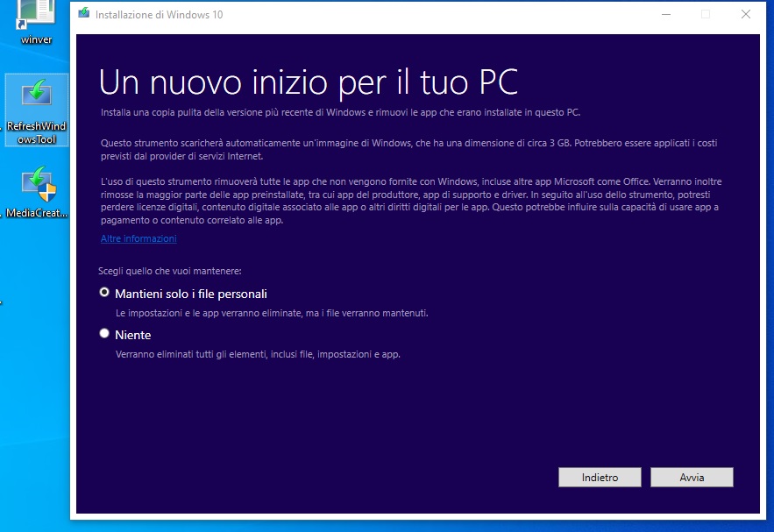The width and height of the screenshot is (774, 532).
Task: Click the 'Scegli quello che vuoi mantenere:' label
Action: click(170, 271)
